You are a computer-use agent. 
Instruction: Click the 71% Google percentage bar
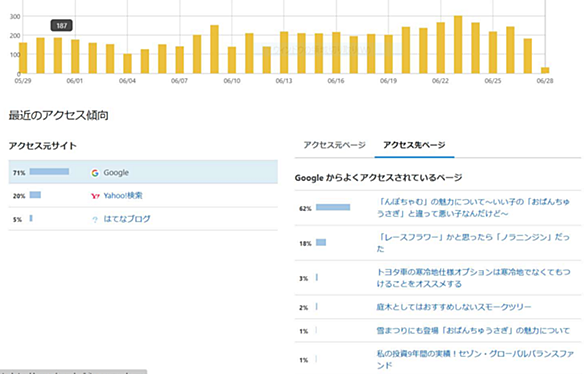click(x=49, y=171)
